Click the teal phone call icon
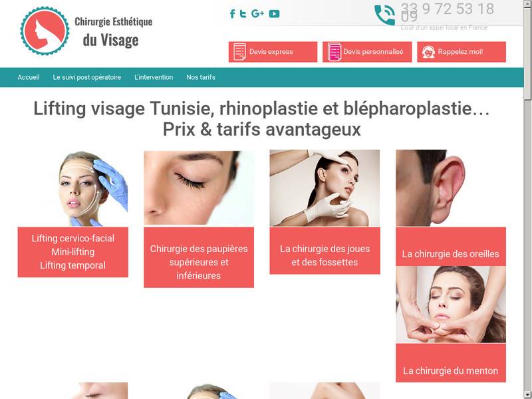Image resolution: width=532 pixels, height=399 pixels. pyautogui.click(x=385, y=15)
